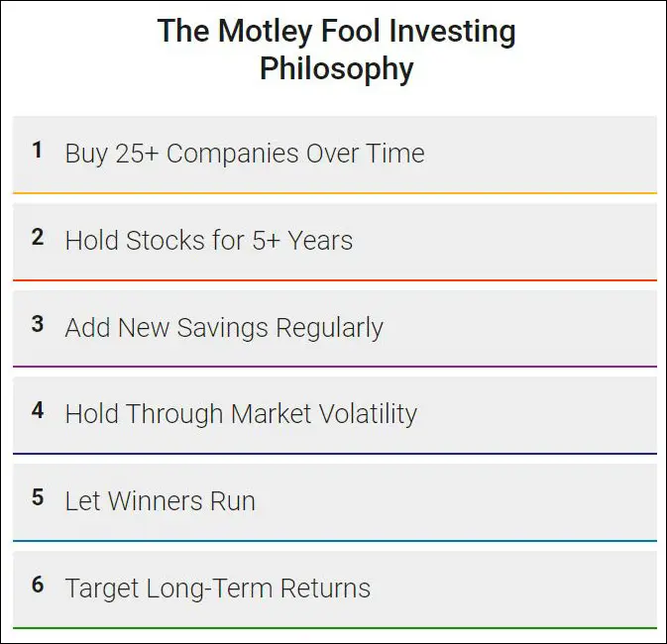667x644 pixels.
Task: Select the number 4 marker
Action: click(x=38, y=411)
